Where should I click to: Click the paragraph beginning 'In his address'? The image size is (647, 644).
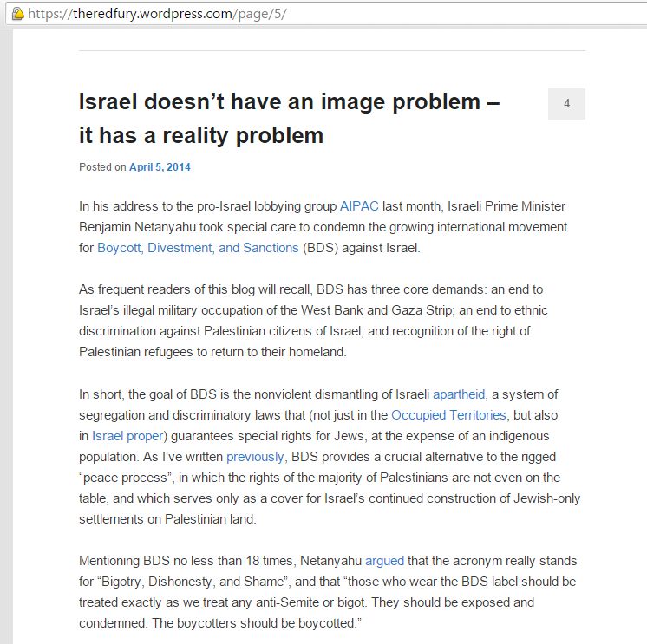tap(323, 226)
